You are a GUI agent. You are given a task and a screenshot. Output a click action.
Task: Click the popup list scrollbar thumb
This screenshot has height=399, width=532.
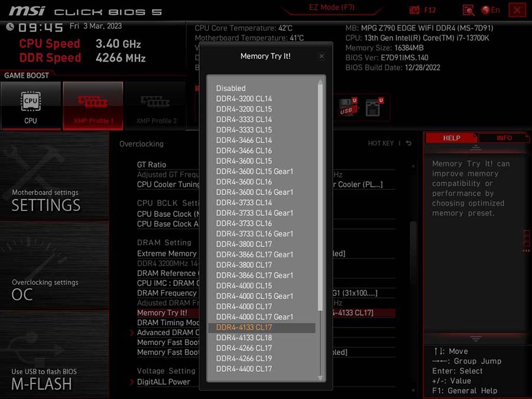[320, 197]
